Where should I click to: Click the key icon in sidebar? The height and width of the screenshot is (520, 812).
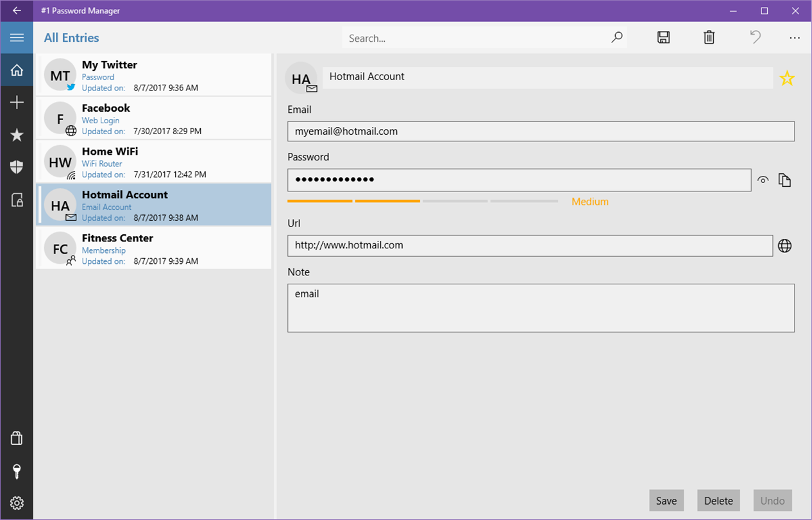17,471
